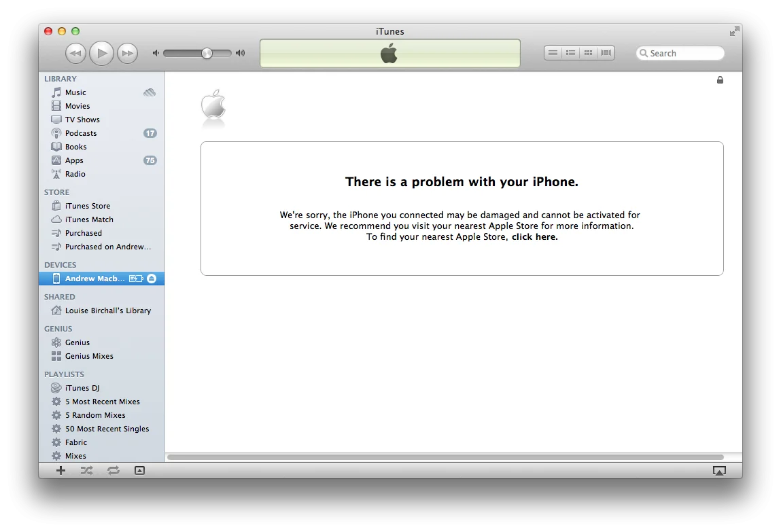
Task: Adjust the volume slider knob
Action: pos(207,53)
